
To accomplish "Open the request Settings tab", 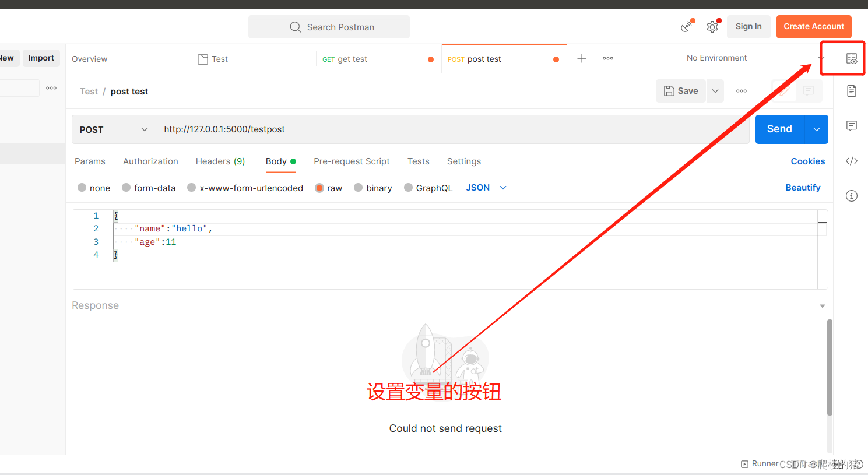I will pos(464,161).
